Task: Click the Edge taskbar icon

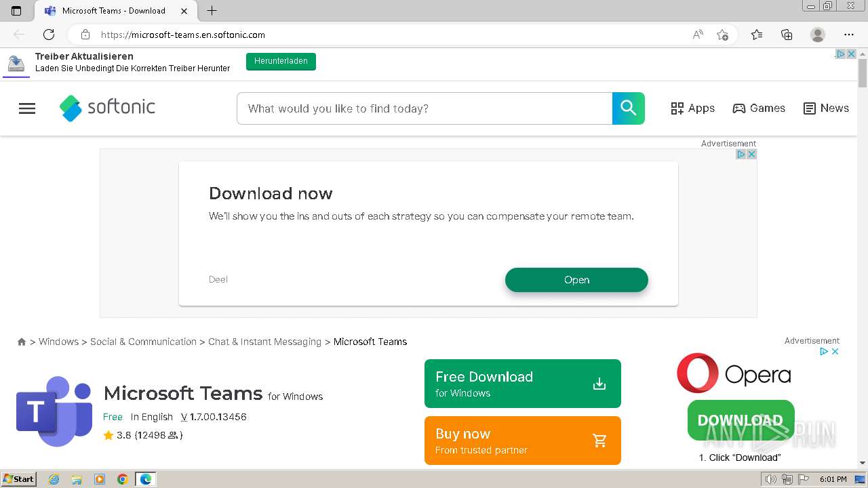Action: click(146, 479)
